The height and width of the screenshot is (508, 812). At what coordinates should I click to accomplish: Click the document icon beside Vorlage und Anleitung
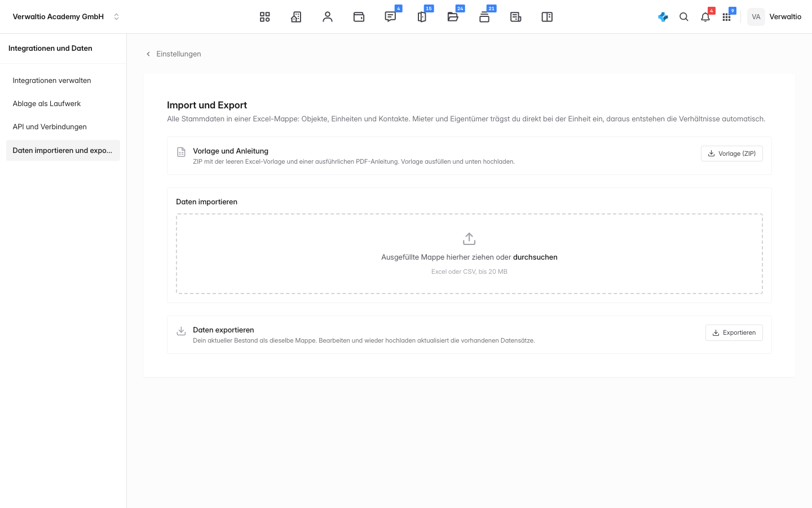click(181, 152)
